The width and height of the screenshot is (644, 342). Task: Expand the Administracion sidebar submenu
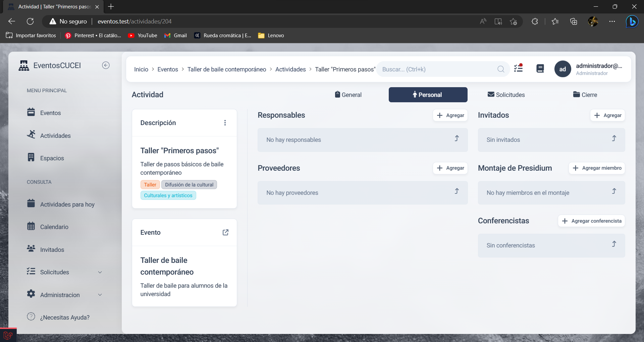click(100, 295)
